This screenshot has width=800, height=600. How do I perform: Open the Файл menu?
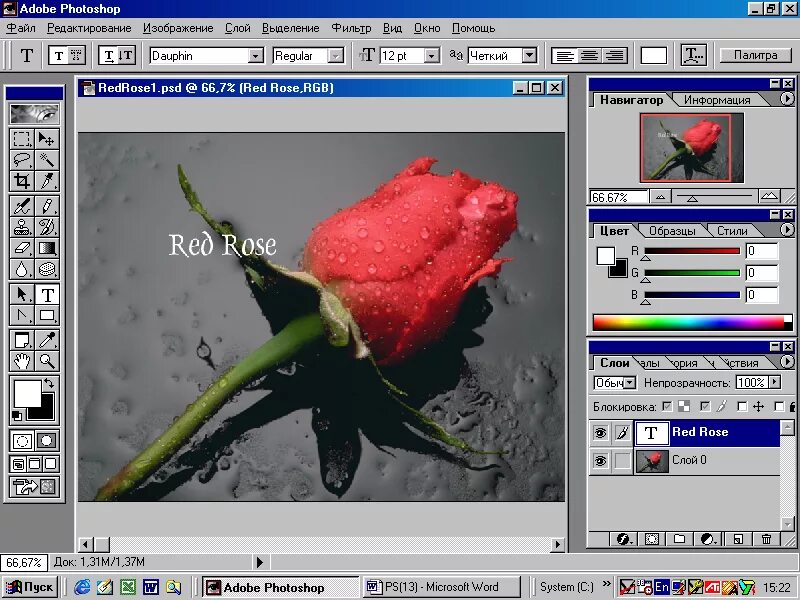(21, 28)
